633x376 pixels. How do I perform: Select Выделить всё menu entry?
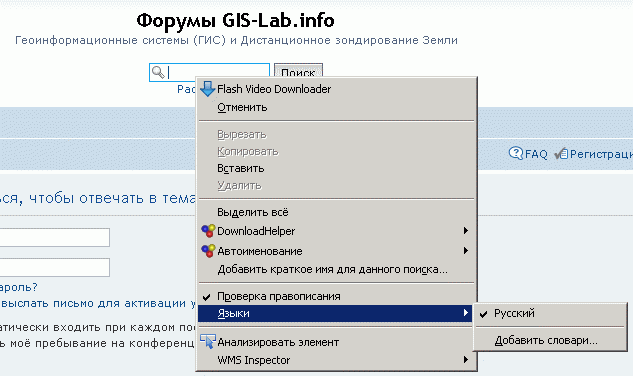(x=253, y=212)
